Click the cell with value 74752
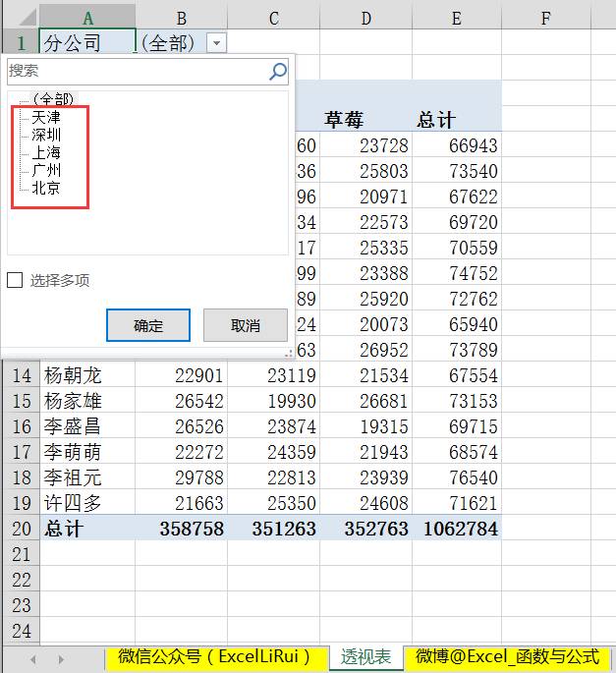The image size is (616, 673). pyautogui.click(x=457, y=273)
